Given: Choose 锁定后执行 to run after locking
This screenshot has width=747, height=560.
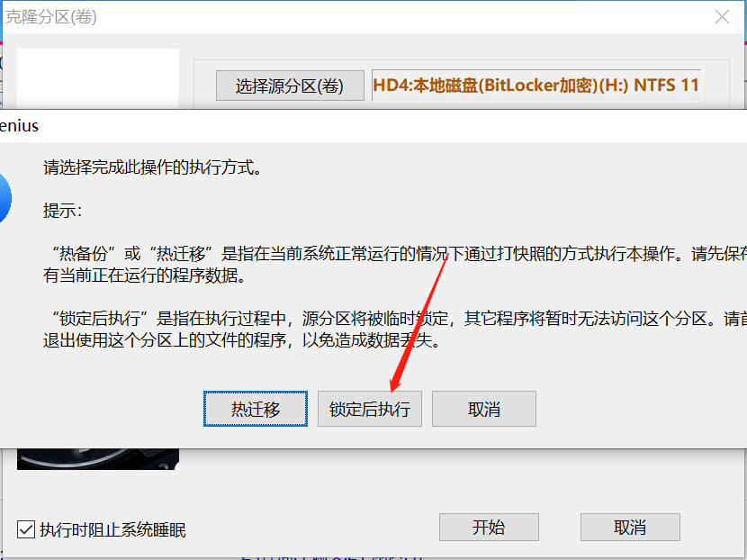Looking at the screenshot, I should (370, 409).
